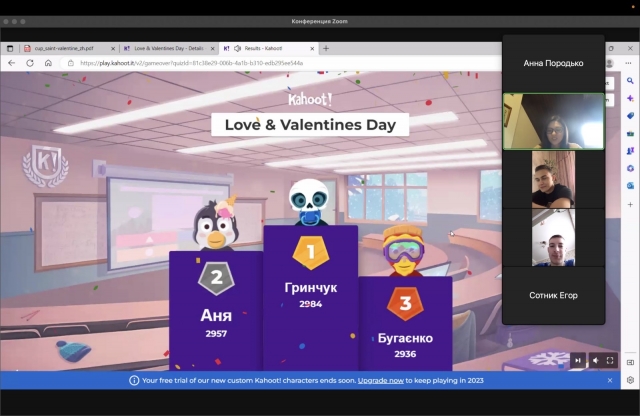This screenshot has height=416, width=640.
Task: Open Edge sidebar Tools briefcase icon
Action: [630, 133]
